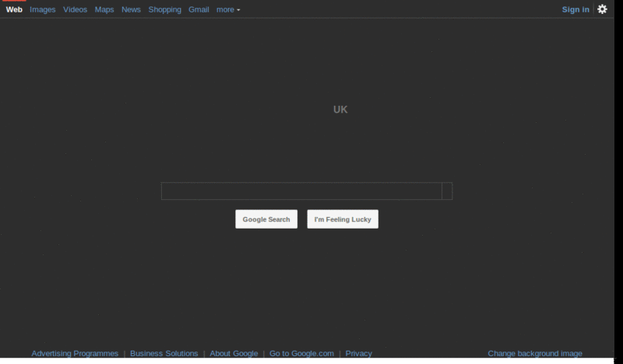Open the Images tab
Viewport: 623px width, 364px height.
click(x=43, y=9)
